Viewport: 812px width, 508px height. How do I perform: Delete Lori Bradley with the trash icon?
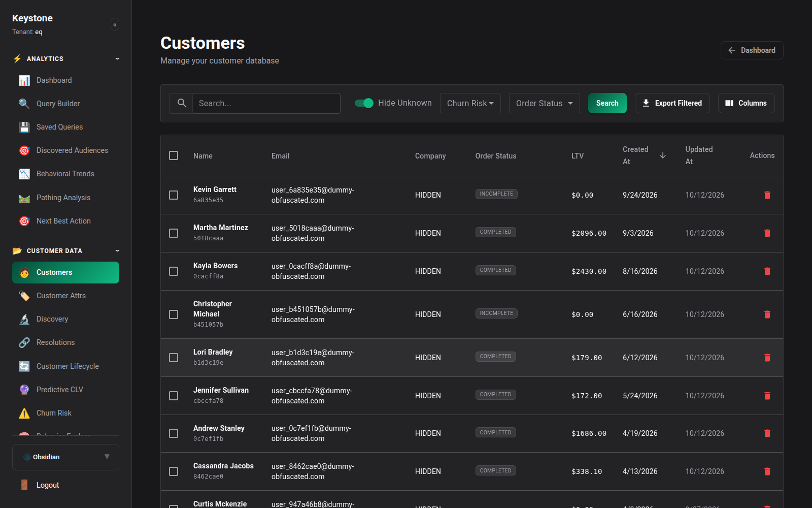pos(767,358)
